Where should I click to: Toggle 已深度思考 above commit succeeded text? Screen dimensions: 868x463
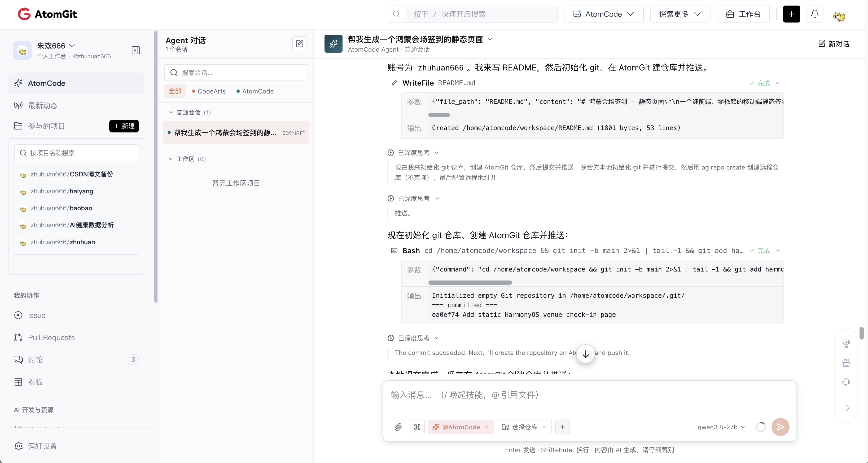[x=413, y=338]
